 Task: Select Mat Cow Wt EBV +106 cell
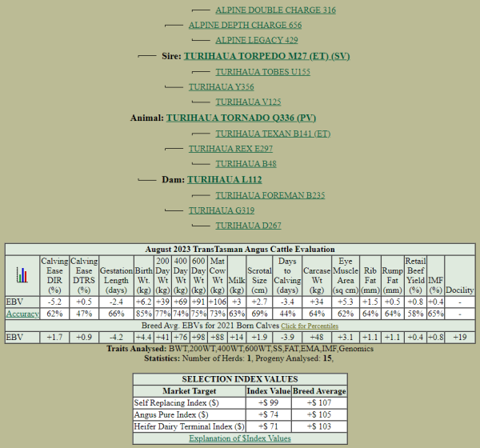click(x=218, y=302)
